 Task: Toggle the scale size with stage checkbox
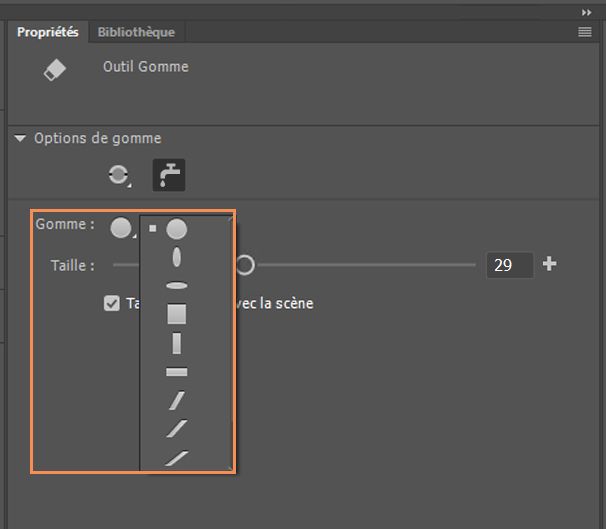pyautogui.click(x=112, y=303)
